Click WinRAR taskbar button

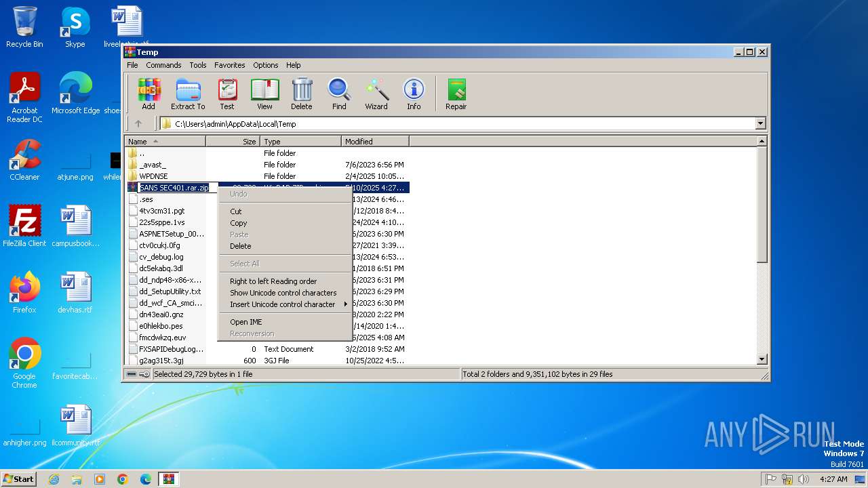pos(168,479)
